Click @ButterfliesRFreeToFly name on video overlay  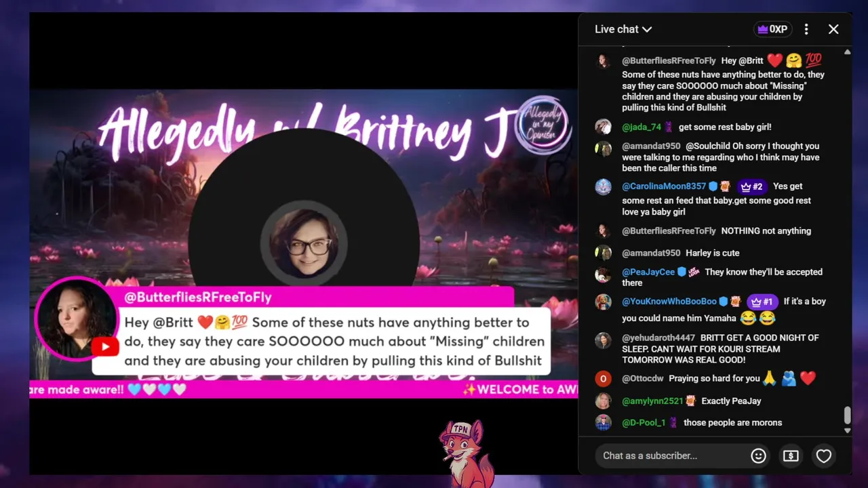pos(198,297)
